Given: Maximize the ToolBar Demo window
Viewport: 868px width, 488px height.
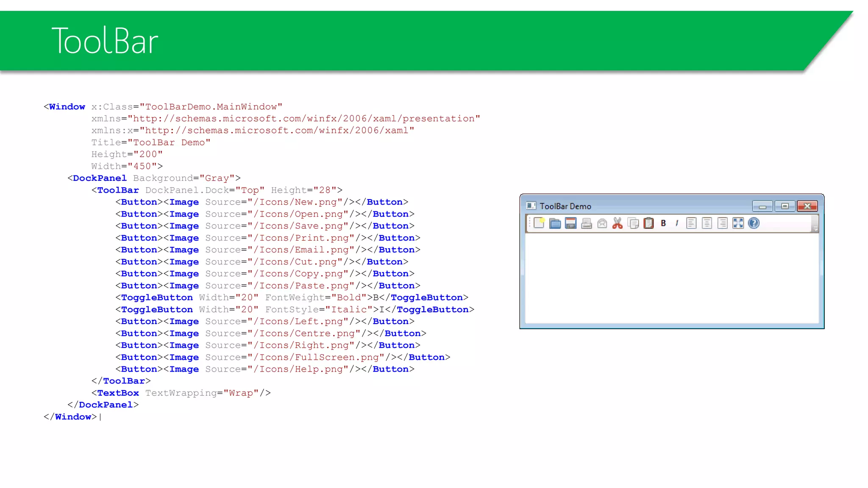Looking at the screenshot, I should tap(785, 206).
